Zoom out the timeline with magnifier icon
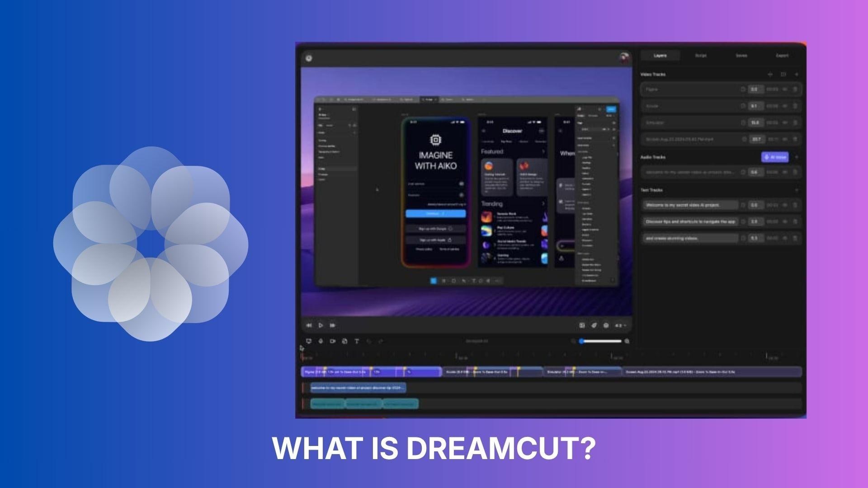 [573, 341]
